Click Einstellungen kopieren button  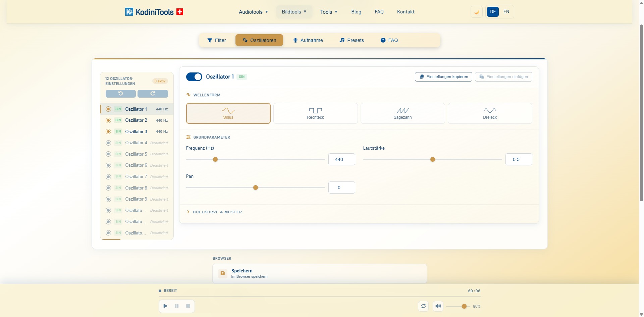(x=443, y=77)
